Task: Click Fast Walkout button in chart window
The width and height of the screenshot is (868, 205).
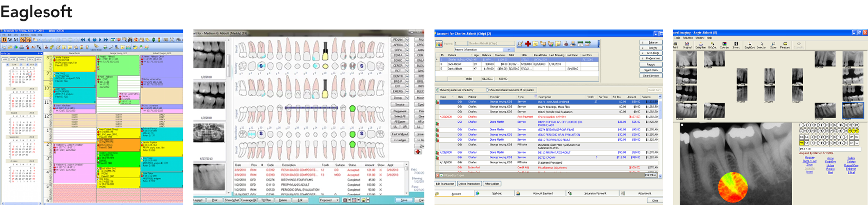Action: 400,134
